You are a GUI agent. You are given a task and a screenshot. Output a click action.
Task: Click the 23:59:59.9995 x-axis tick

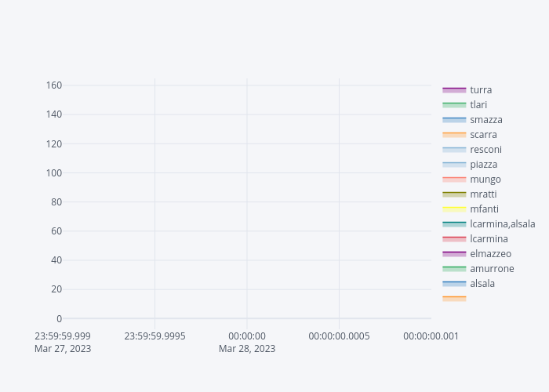[x=155, y=336]
